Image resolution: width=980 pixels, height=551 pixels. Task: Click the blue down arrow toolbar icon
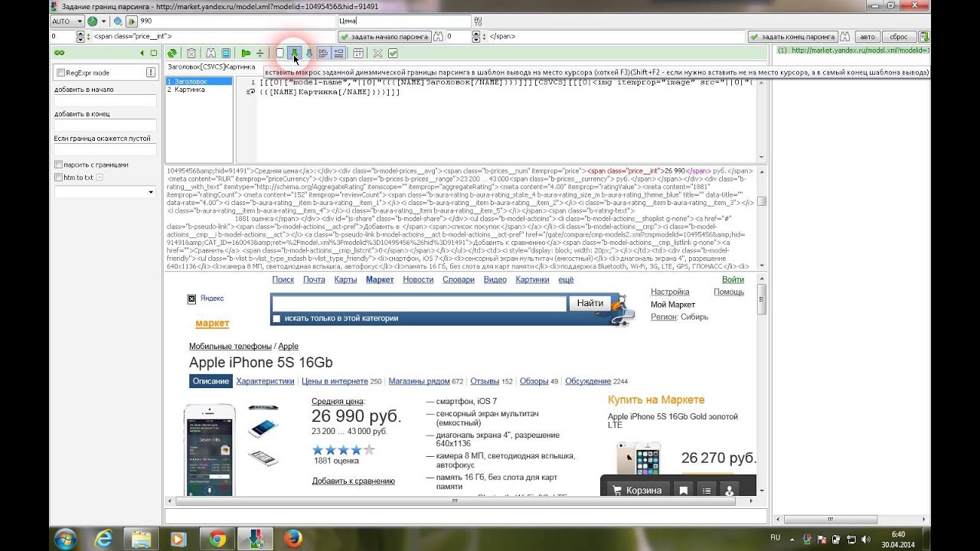[x=309, y=53]
